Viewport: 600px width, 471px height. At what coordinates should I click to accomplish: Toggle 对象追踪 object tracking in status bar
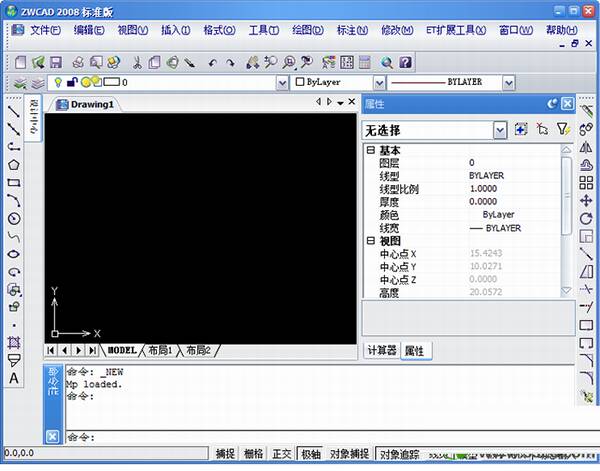[x=400, y=454]
